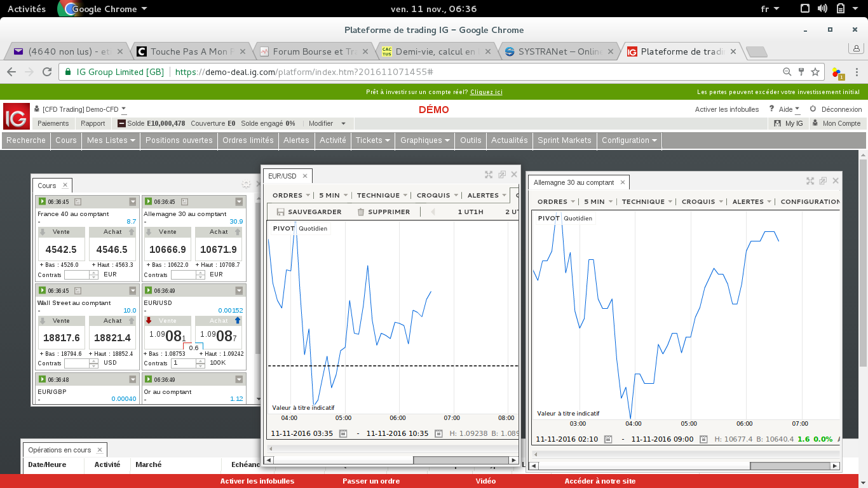
Task: Open the ORDRES dropdown in EUR/USD chart
Action: pyautogui.click(x=291, y=195)
